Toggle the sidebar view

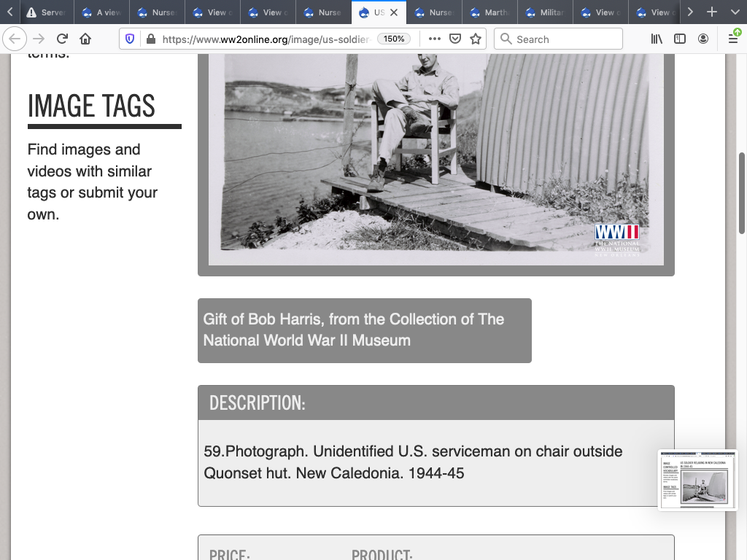[680, 39]
